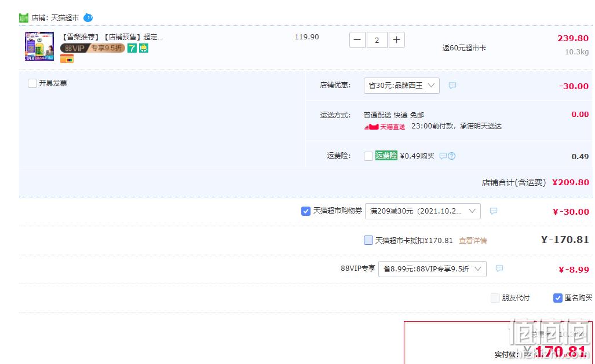The width and height of the screenshot is (595, 364).
Task: Click the 返60元超市卡 text
Action: point(464,48)
